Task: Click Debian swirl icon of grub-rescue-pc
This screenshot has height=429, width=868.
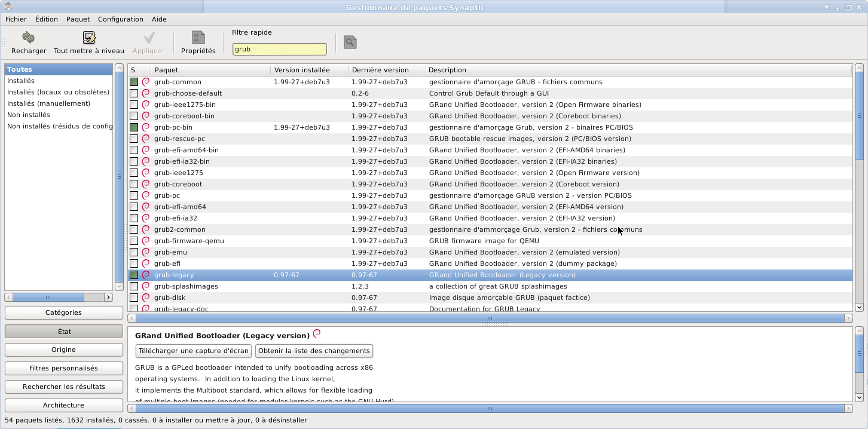Action: point(146,139)
